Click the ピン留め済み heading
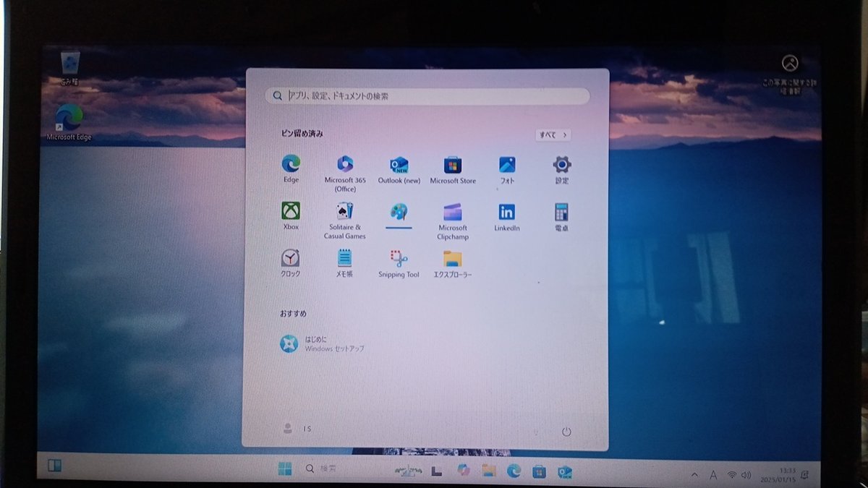The image size is (868, 488). pyautogui.click(x=302, y=134)
